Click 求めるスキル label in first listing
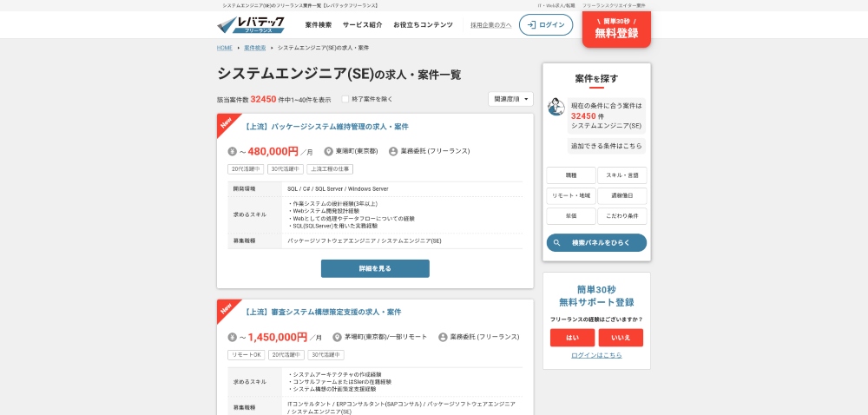The width and height of the screenshot is (868, 415). pyautogui.click(x=250, y=214)
